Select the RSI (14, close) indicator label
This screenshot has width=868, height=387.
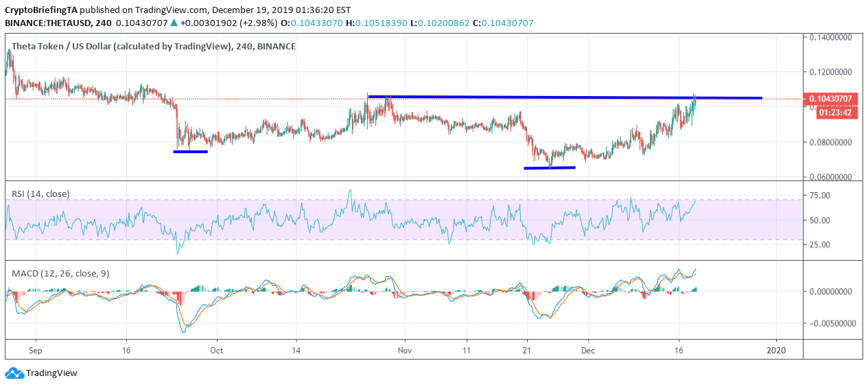tap(40, 194)
